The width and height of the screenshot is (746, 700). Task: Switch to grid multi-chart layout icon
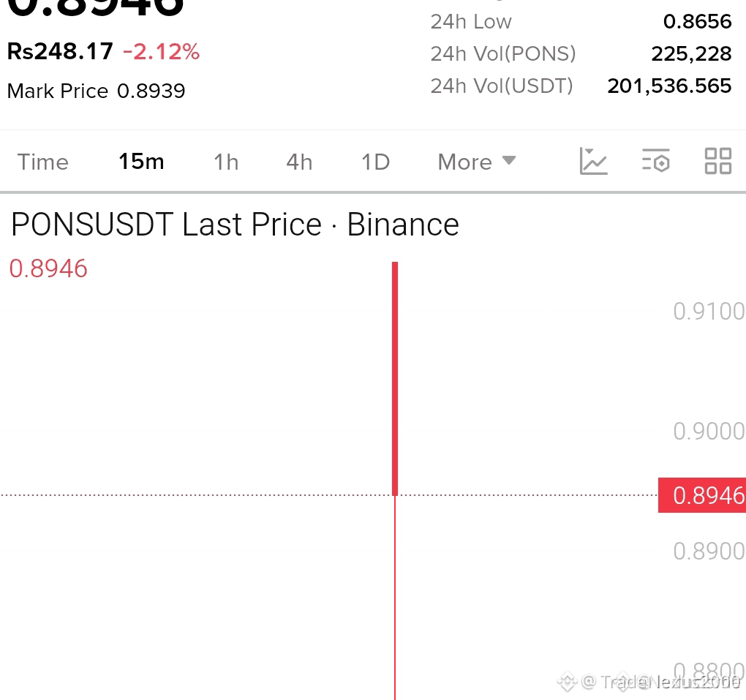point(717,162)
